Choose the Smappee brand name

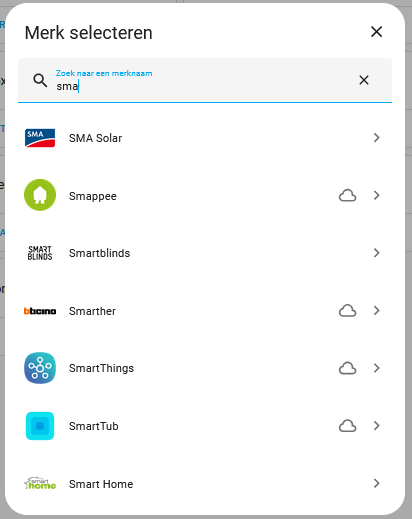[x=93, y=196]
